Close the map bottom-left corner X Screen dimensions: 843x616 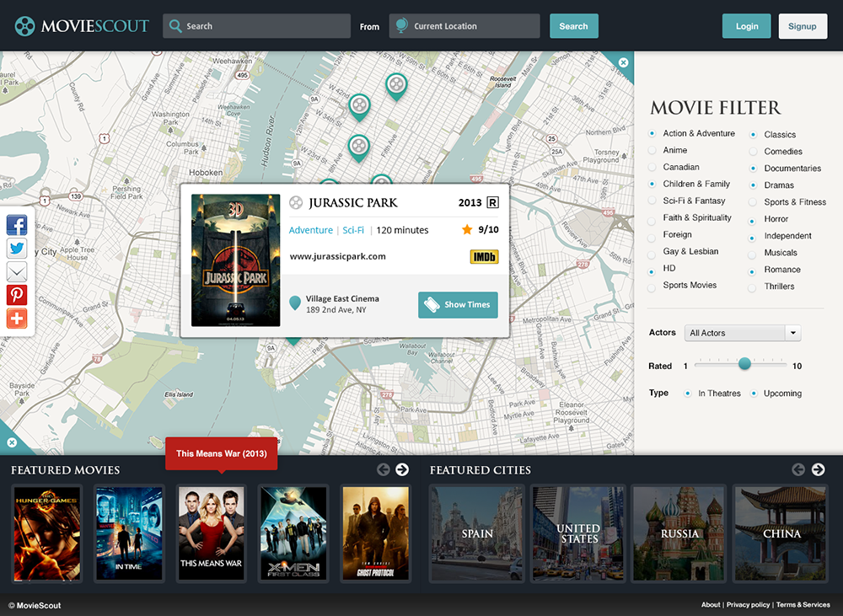[x=12, y=442]
